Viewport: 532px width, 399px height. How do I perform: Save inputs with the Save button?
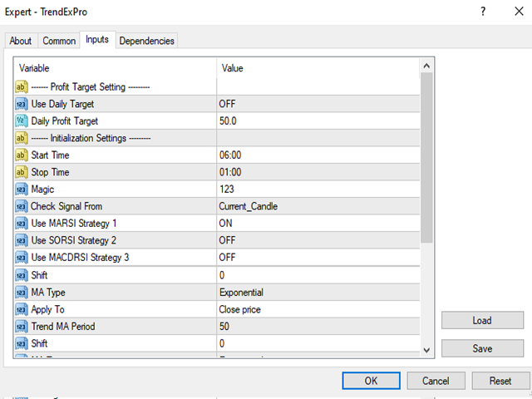[x=482, y=348]
